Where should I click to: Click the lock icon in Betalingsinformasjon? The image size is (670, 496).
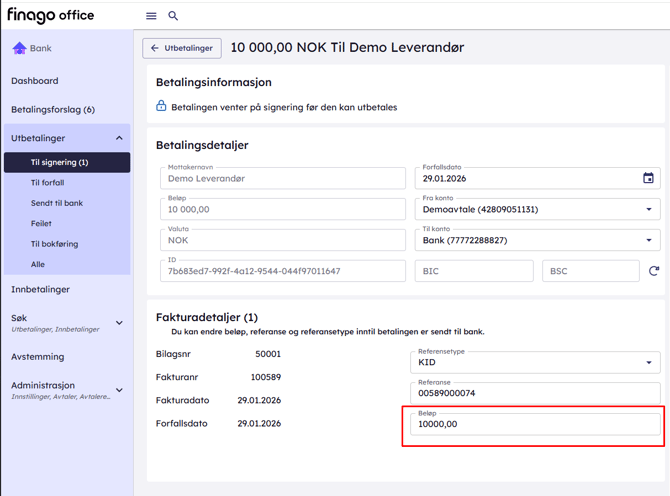click(x=161, y=106)
